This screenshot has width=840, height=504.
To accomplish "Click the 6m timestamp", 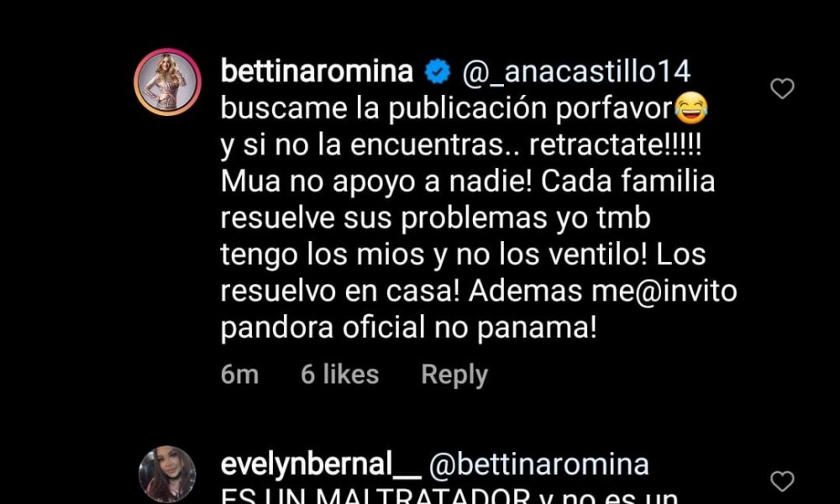I will (239, 375).
